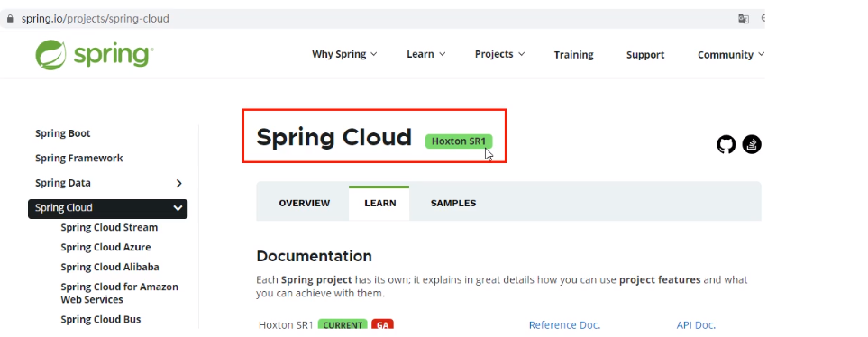Open Spring Cloud Alibaba project
The image size is (868, 337).
pos(110,268)
